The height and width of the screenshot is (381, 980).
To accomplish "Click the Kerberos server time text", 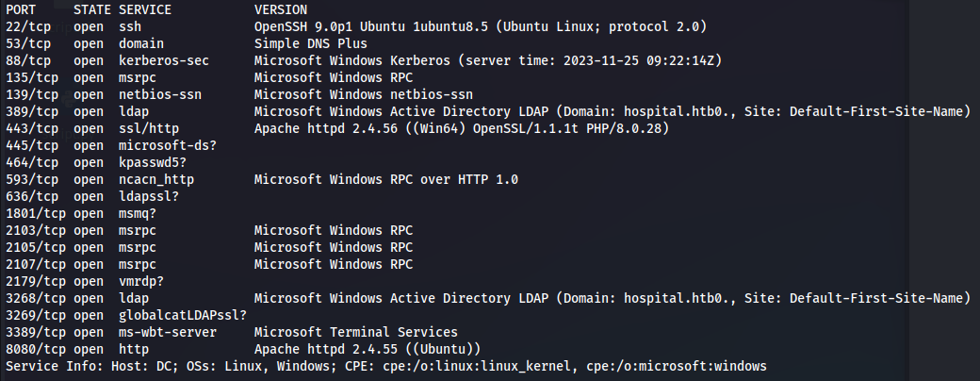I will (x=590, y=60).
